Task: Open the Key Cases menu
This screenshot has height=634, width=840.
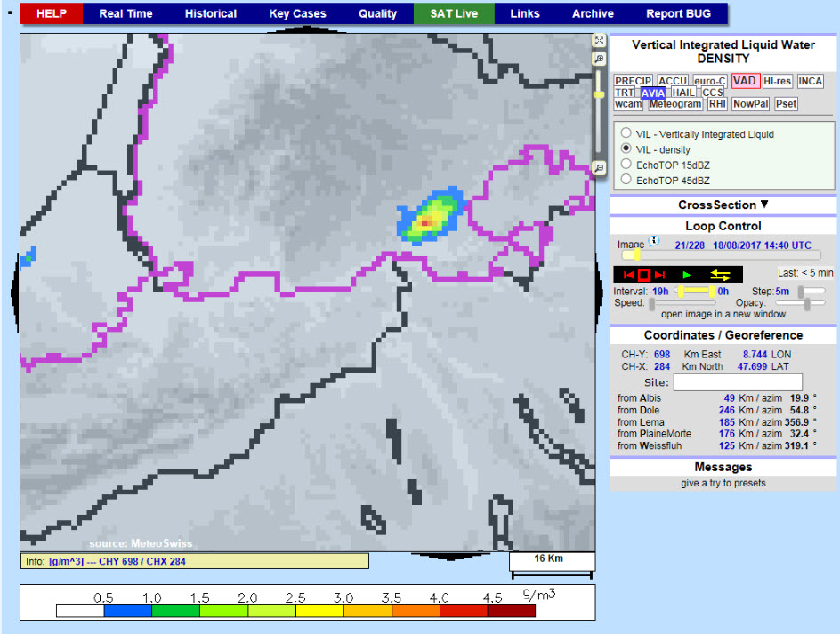Action: point(297,13)
